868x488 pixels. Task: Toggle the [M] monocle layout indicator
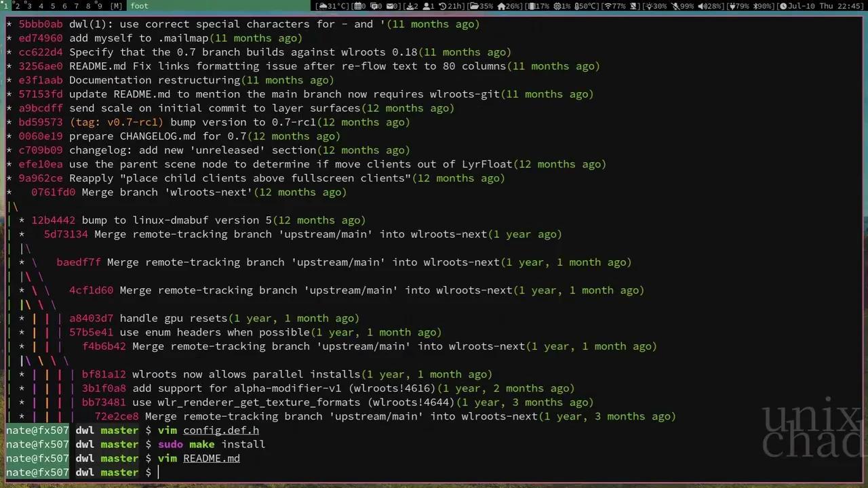click(116, 6)
